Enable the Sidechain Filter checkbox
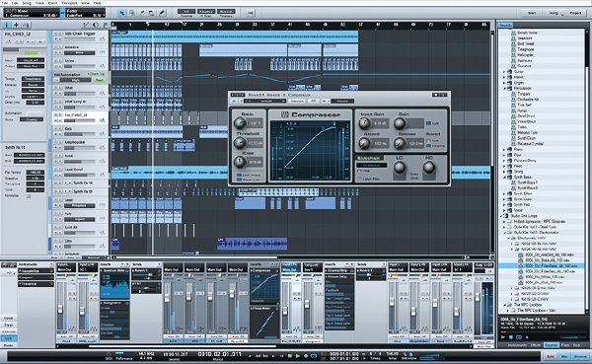 [359, 171]
